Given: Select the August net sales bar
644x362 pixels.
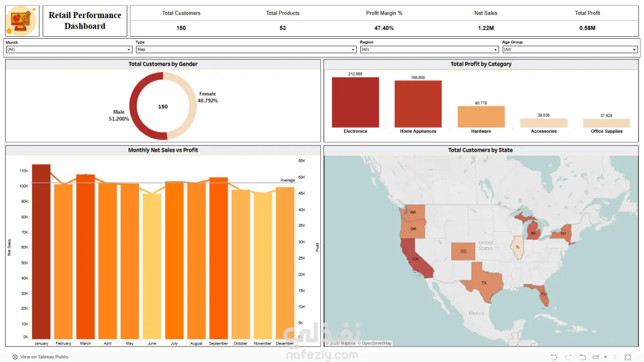Looking at the screenshot, I should (x=196, y=261).
